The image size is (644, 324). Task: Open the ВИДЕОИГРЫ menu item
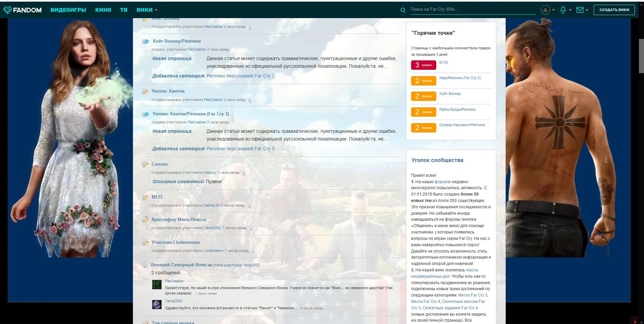click(x=68, y=10)
